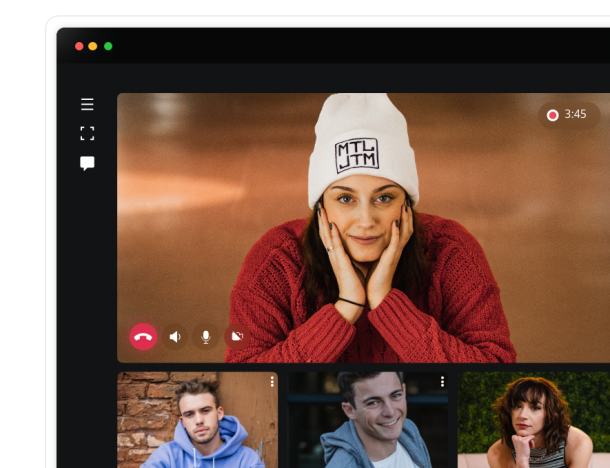Click the red recording dot indicator
610x468 pixels.
(x=552, y=115)
